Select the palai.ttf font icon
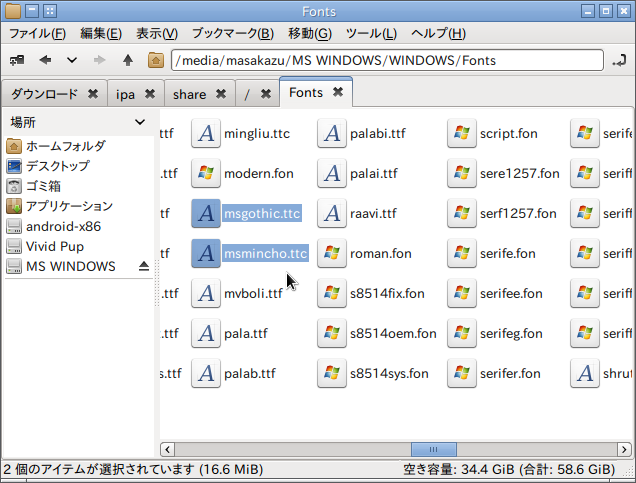The height and width of the screenshot is (483, 636). (332, 173)
